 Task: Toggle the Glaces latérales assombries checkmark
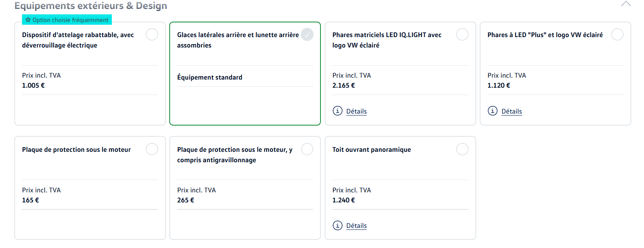[307, 34]
